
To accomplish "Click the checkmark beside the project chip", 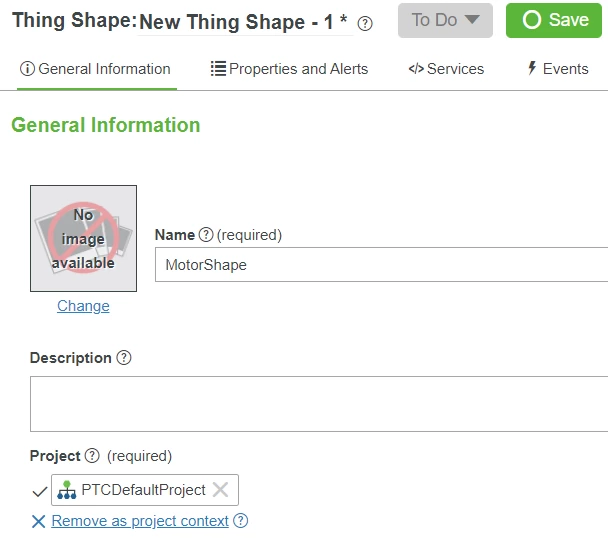I will [39, 491].
